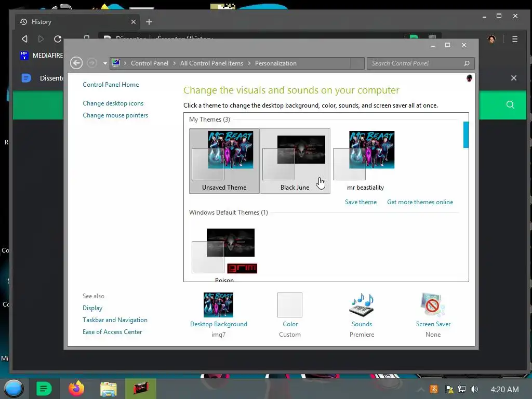Expand chevron after All Control Panel Items

pos(249,63)
